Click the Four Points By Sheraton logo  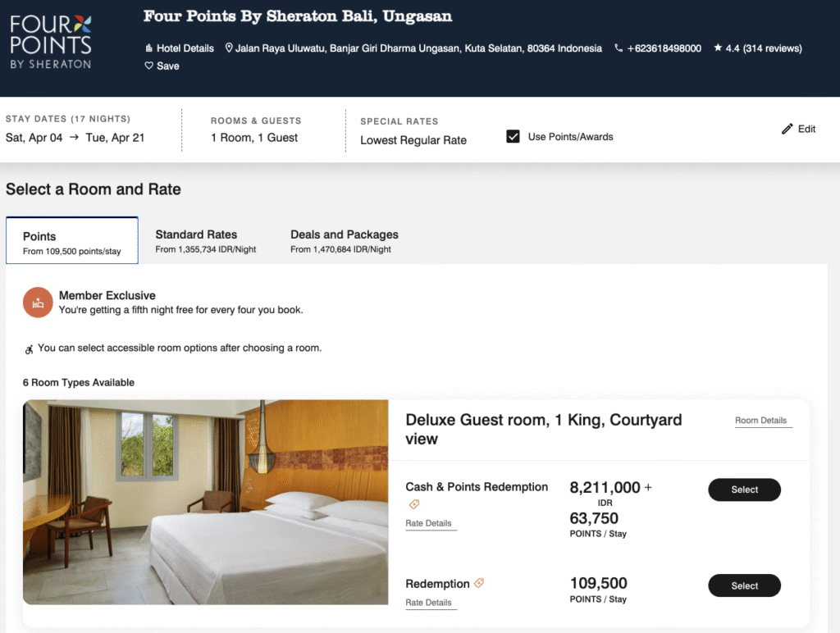[51, 41]
